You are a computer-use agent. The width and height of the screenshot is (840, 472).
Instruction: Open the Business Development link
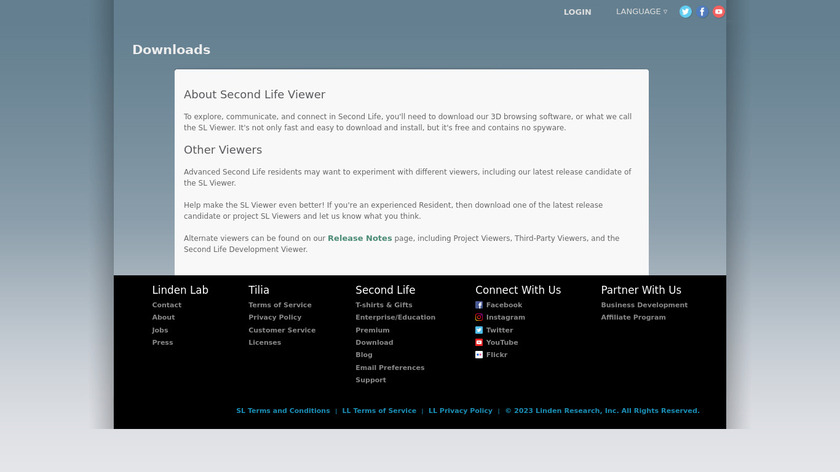[x=644, y=305]
